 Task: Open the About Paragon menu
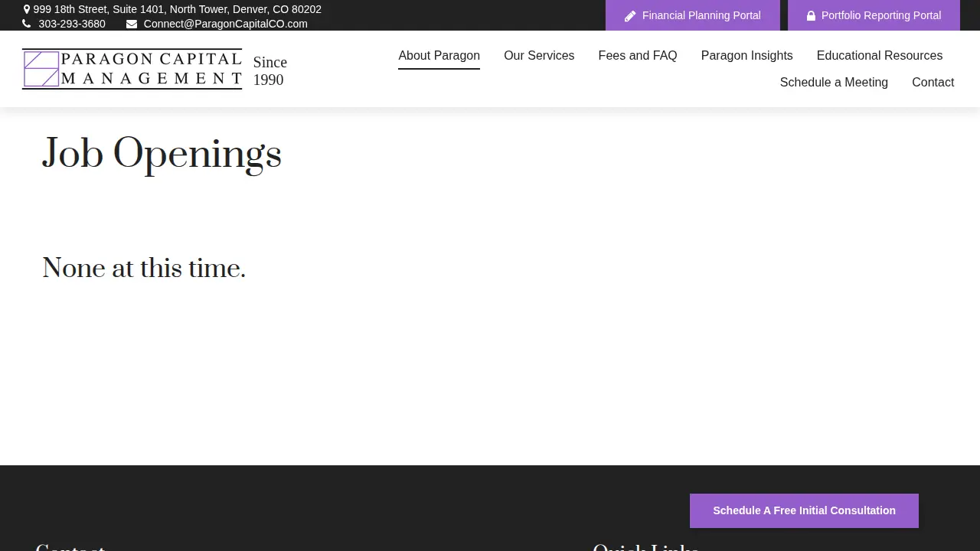(439, 56)
